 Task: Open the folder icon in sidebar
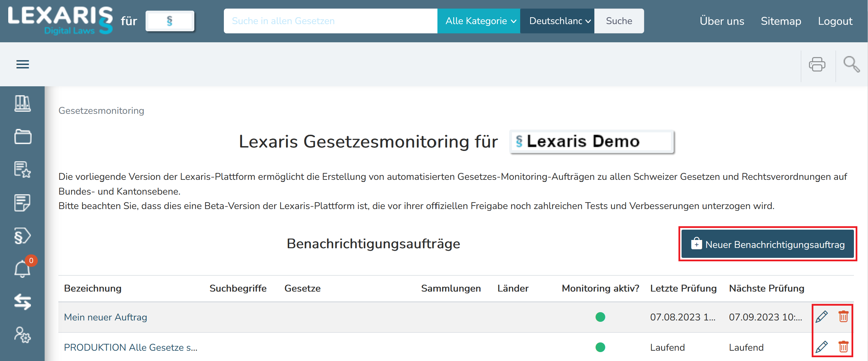[x=23, y=136]
